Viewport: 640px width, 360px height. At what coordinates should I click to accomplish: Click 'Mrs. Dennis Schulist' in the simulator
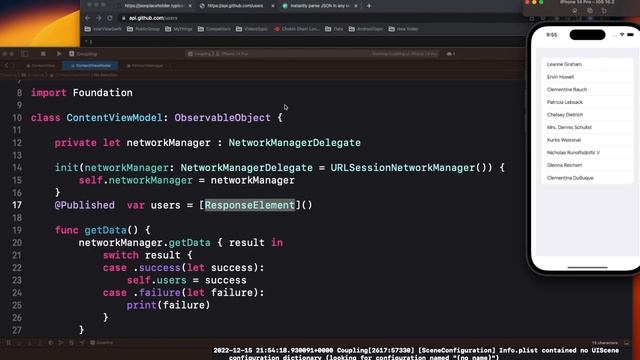pos(587,127)
